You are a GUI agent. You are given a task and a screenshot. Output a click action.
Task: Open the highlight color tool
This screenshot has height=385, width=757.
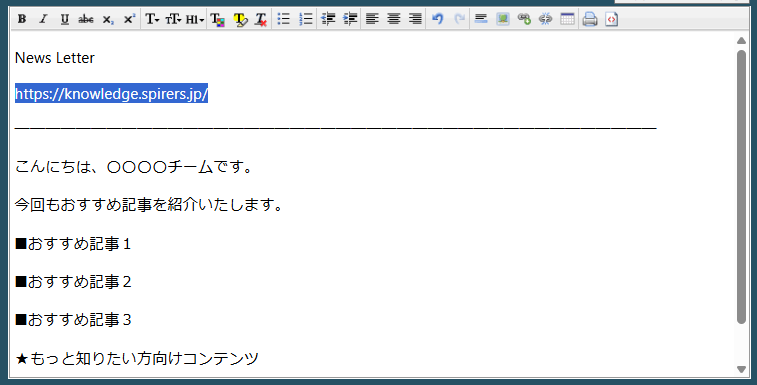(x=240, y=19)
